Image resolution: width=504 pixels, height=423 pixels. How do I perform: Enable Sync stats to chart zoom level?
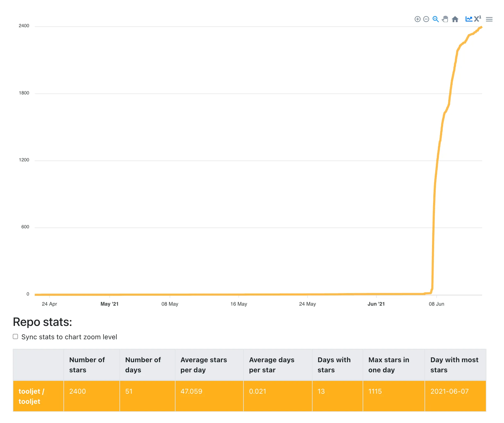[x=15, y=337]
